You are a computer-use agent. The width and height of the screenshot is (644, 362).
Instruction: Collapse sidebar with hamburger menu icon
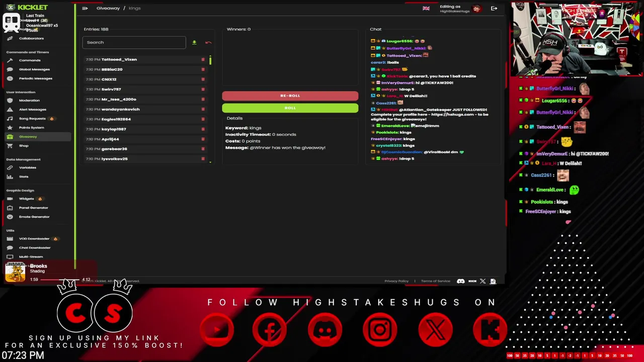coord(85,9)
